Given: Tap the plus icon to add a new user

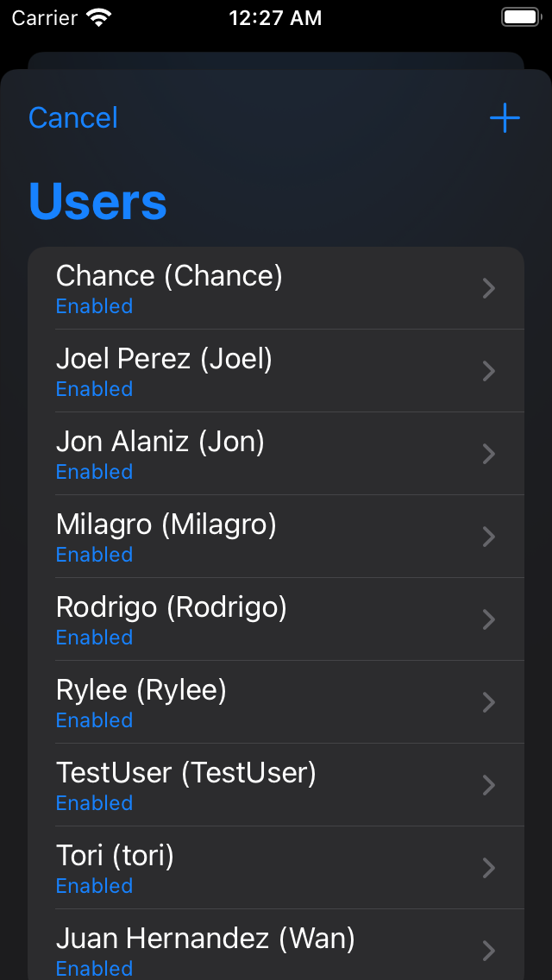Looking at the screenshot, I should (x=505, y=118).
